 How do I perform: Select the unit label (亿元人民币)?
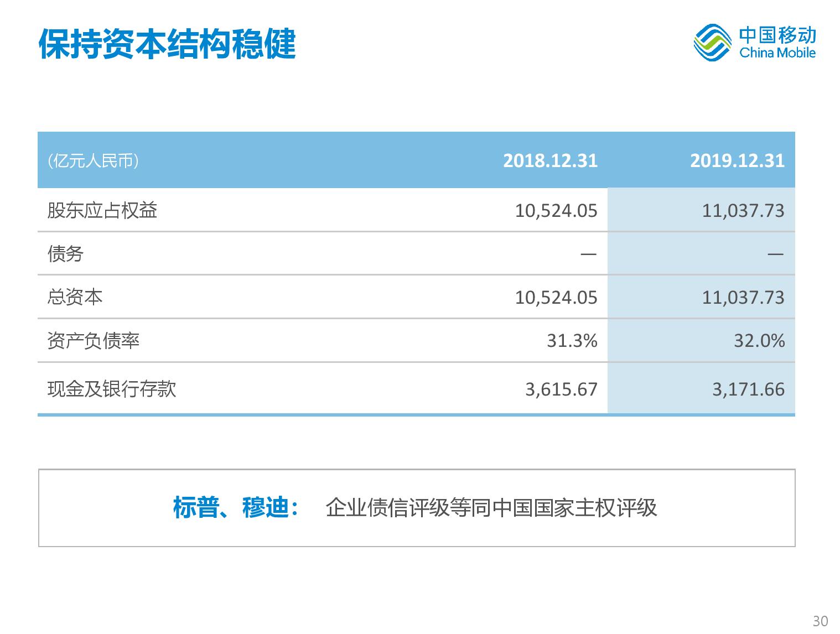93,161
